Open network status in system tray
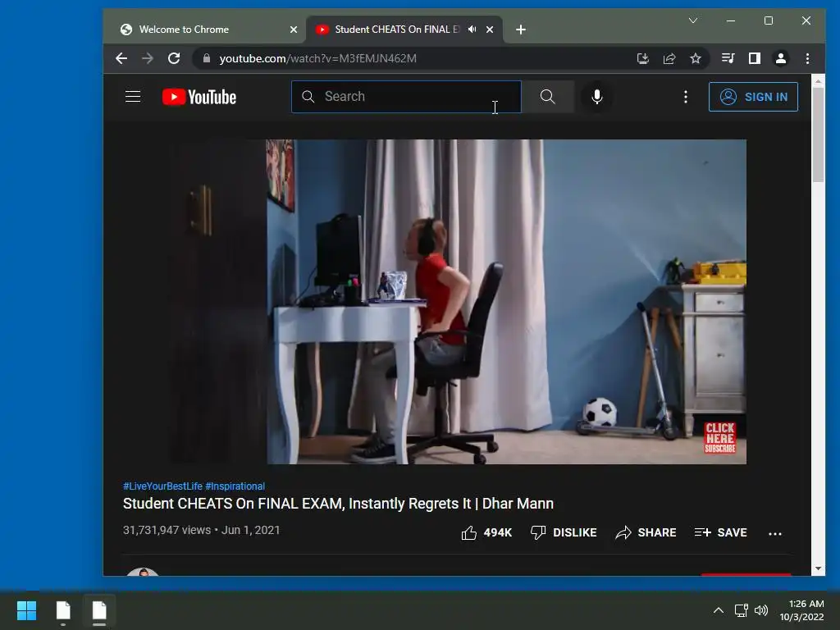Viewport: 840px width, 630px height. [741, 610]
